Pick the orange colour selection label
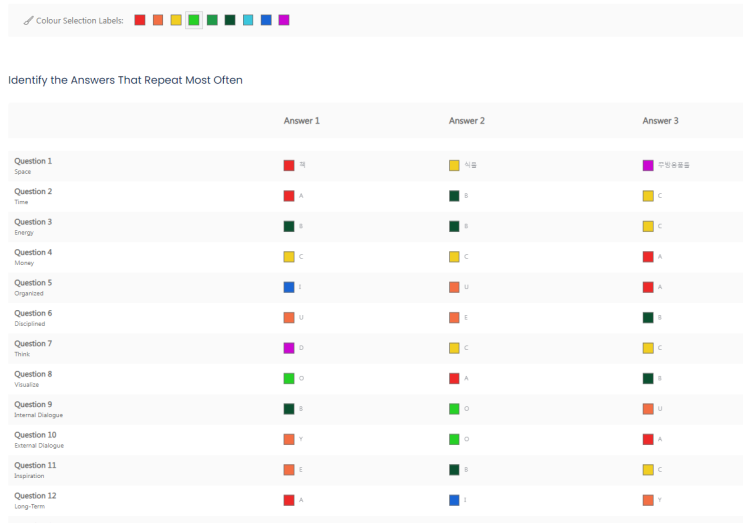Image resolution: width=743 pixels, height=523 pixels. pyautogui.click(x=158, y=20)
